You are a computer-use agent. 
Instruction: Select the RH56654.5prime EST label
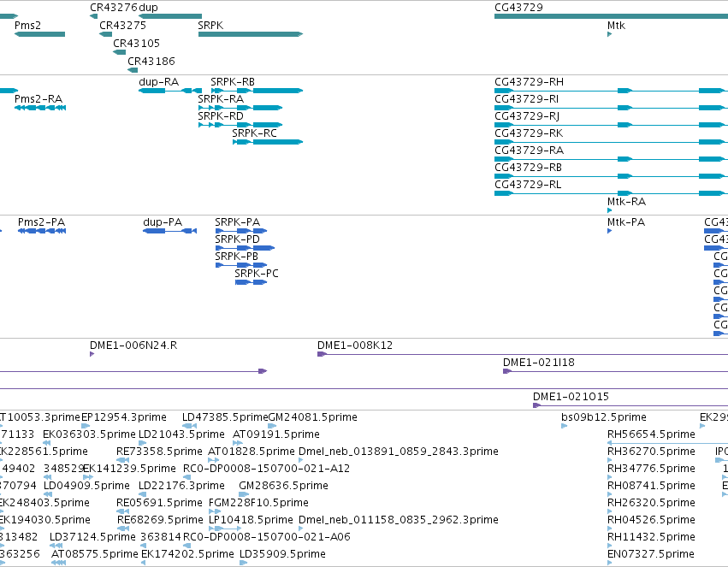[x=651, y=434]
